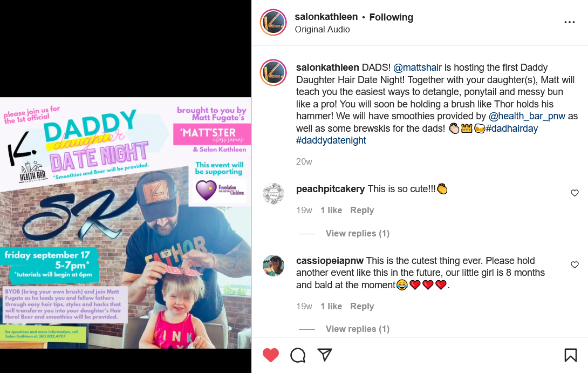Screen dimensions: 588x373
Task: Click the Daddy Daughter Date Night video
Action: [126, 223]
